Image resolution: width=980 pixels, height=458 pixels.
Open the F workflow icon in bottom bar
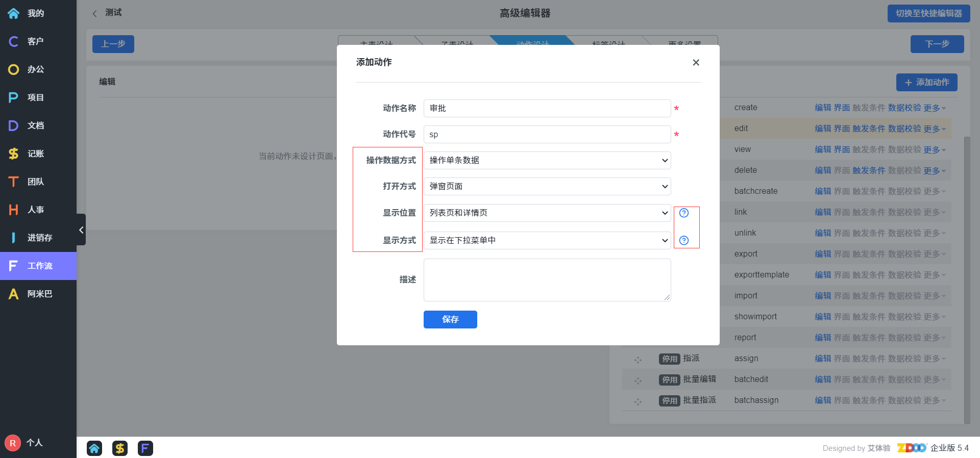click(x=145, y=448)
